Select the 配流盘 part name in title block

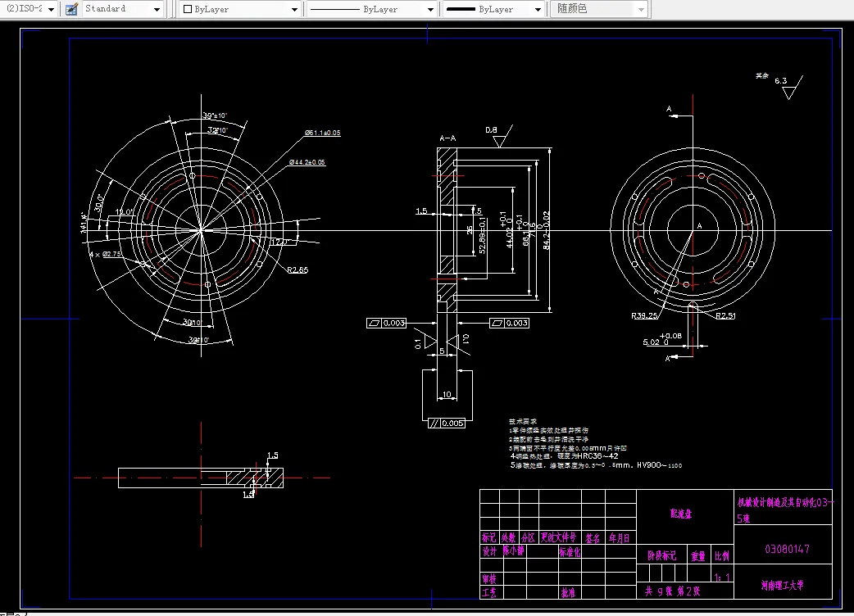[x=681, y=514]
